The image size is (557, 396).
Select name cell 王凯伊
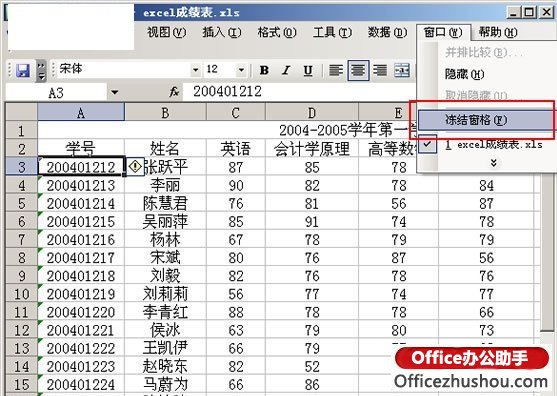pyautogui.click(x=165, y=348)
